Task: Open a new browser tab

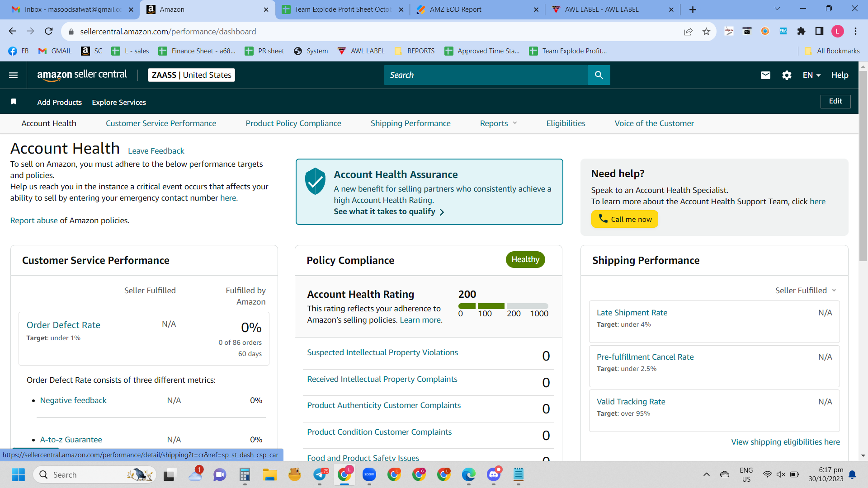Action: (693, 9)
